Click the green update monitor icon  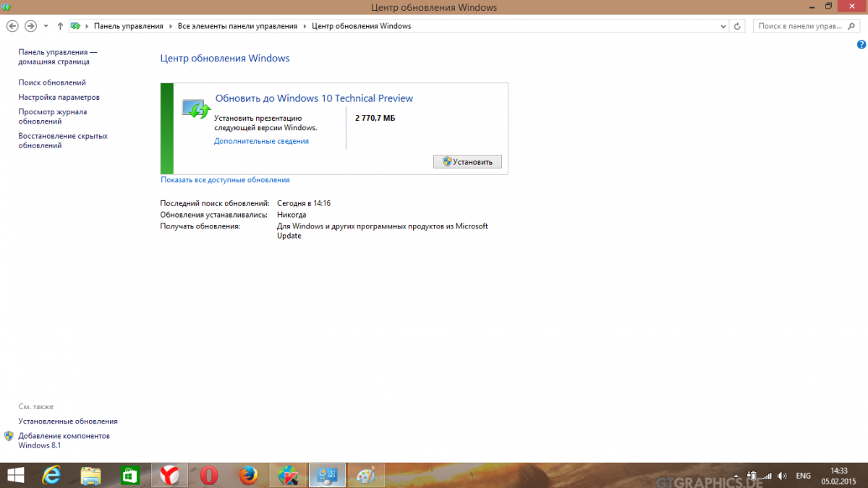pyautogui.click(x=196, y=109)
